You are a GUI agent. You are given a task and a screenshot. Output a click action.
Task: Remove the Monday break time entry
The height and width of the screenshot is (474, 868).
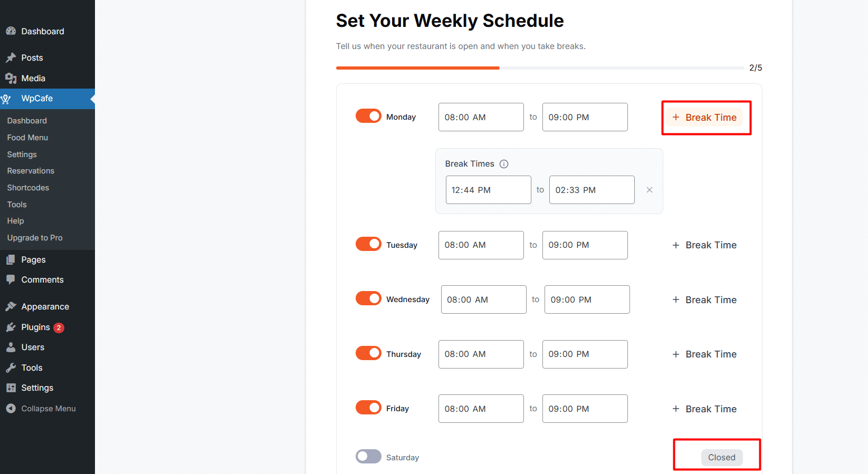[x=650, y=190]
